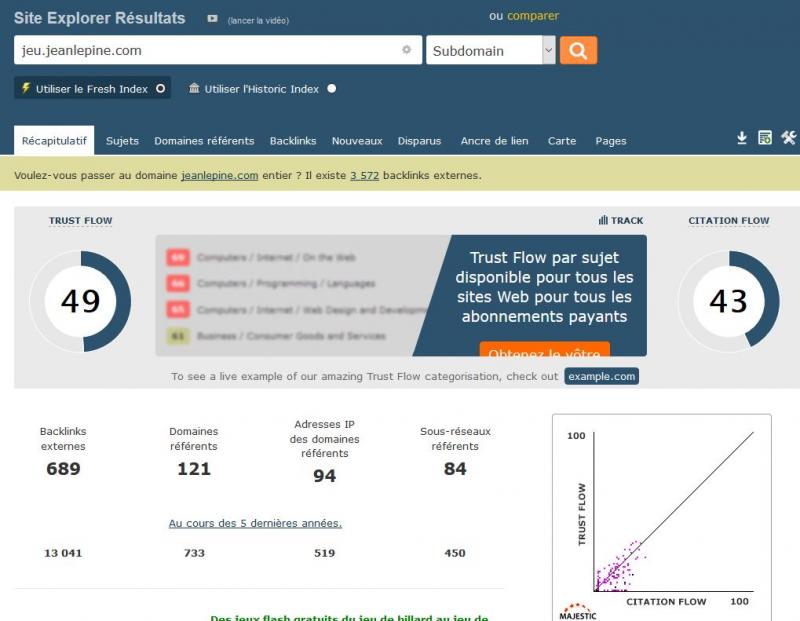The image size is (800, 621).
Task: Click the 94 referring IP addresses value
Action: click(x=324, y=476)
